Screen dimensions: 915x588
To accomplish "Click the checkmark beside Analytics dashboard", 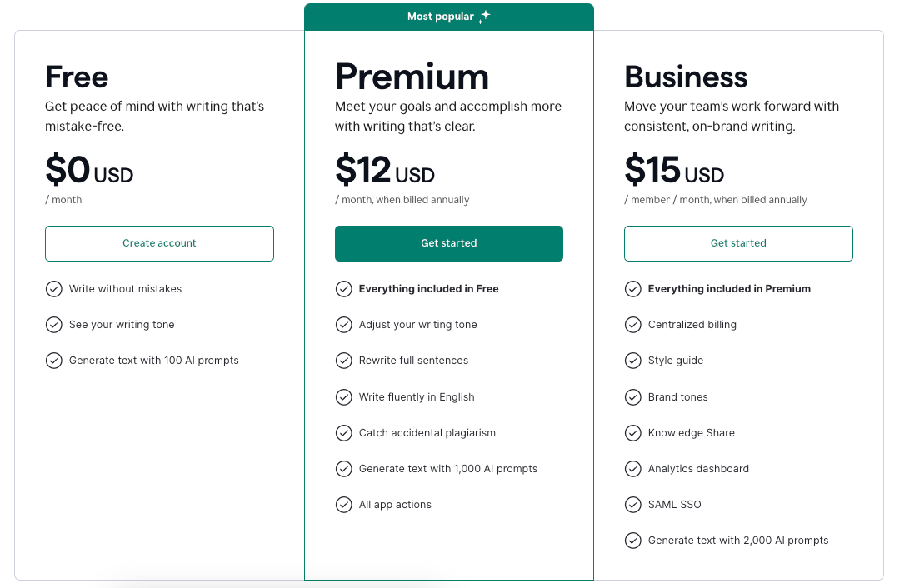I will pyautogui.click(x=633, y=468).
